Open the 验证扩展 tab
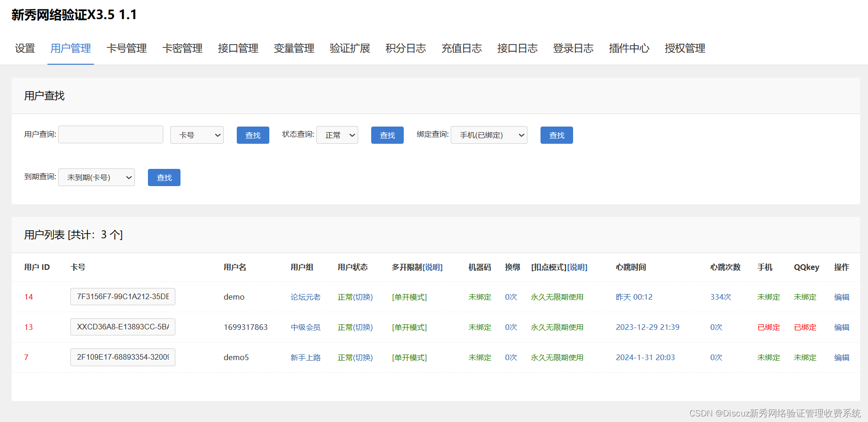Screen dimensions: 868x422 pos(350,48)
